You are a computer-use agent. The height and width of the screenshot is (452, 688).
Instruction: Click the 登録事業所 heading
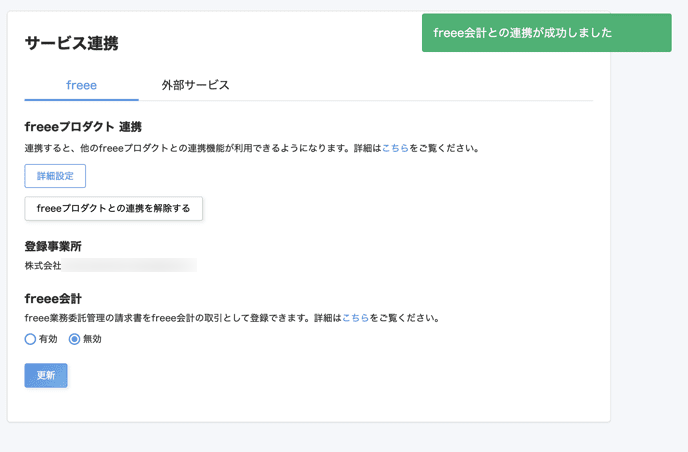point(53,246)
